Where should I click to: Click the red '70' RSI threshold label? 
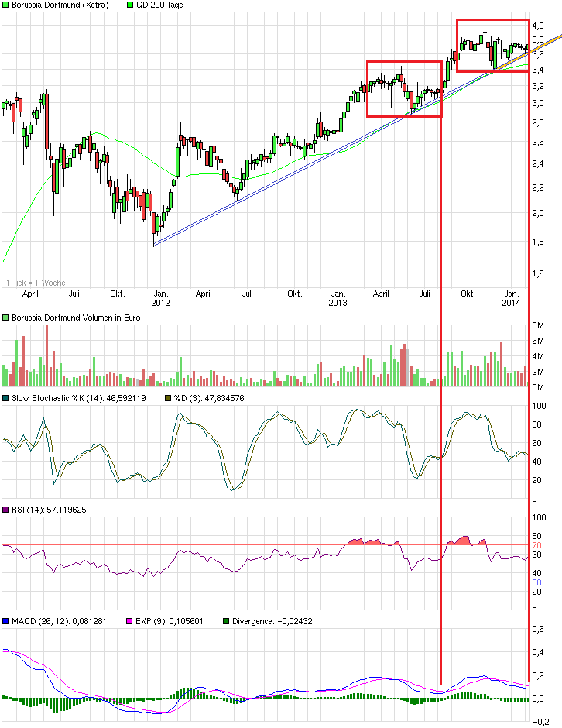[536, 545]
